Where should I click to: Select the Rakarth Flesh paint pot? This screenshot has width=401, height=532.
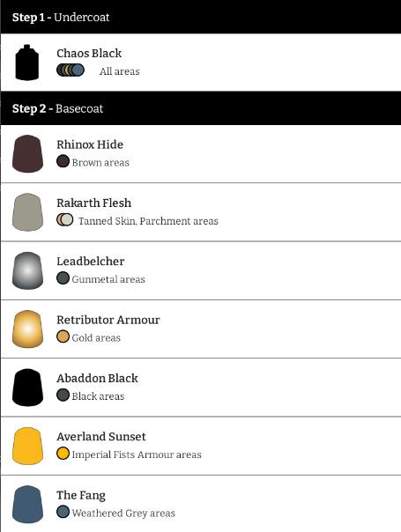[x=27, y=212]
